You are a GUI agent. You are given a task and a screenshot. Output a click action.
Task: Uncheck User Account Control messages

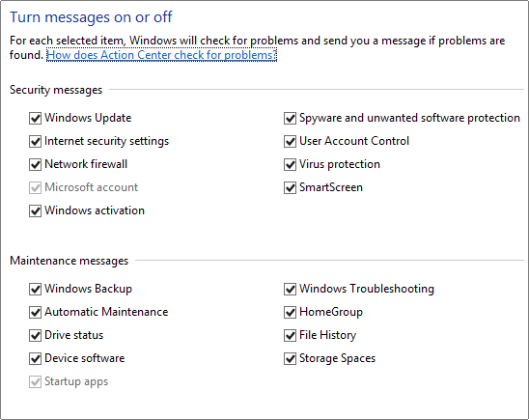290,141
